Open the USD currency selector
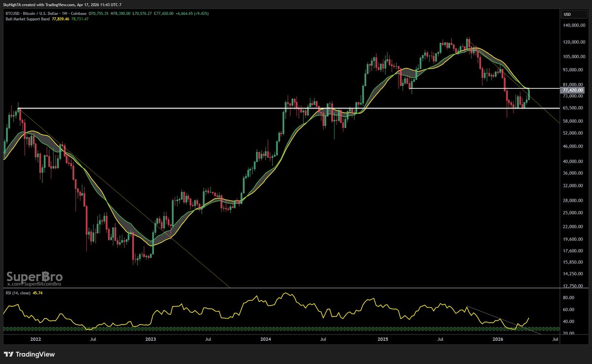Viewport: 592px width, 364px height. pos(567,14)
